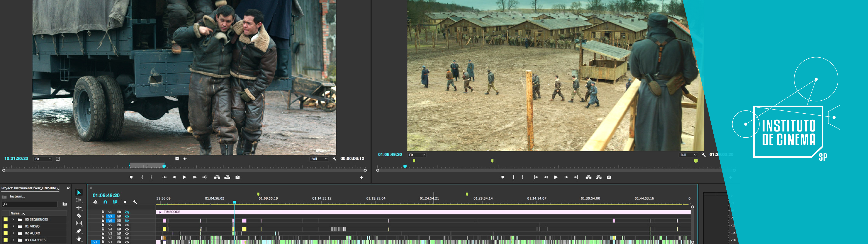Open timeline display settings wrench
This screenshot has height=244, width=868.
[135, 202]
